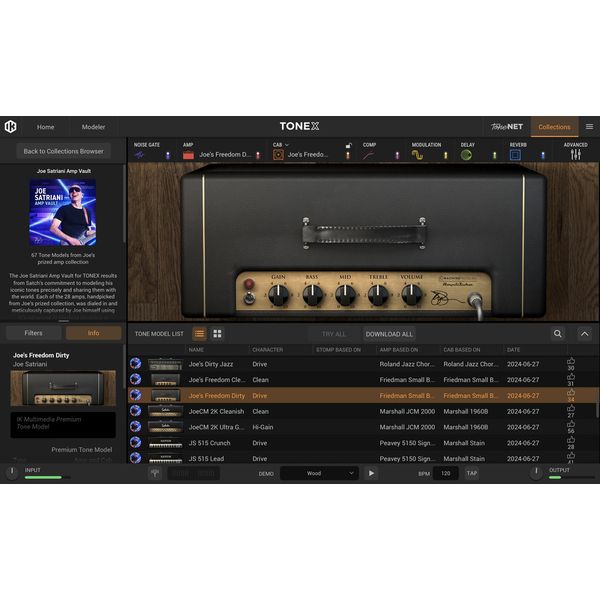The image size is (600, 600).
Task: Click the Try All button
Action: coord(334,334)
